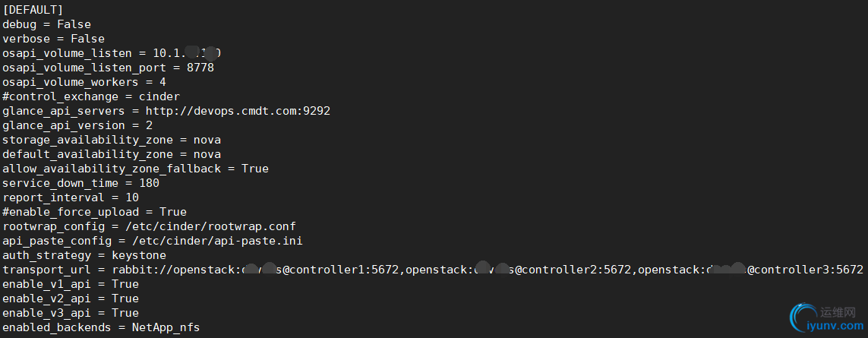Click the transport_url rabbit:// value

click(x=487, y=270)
